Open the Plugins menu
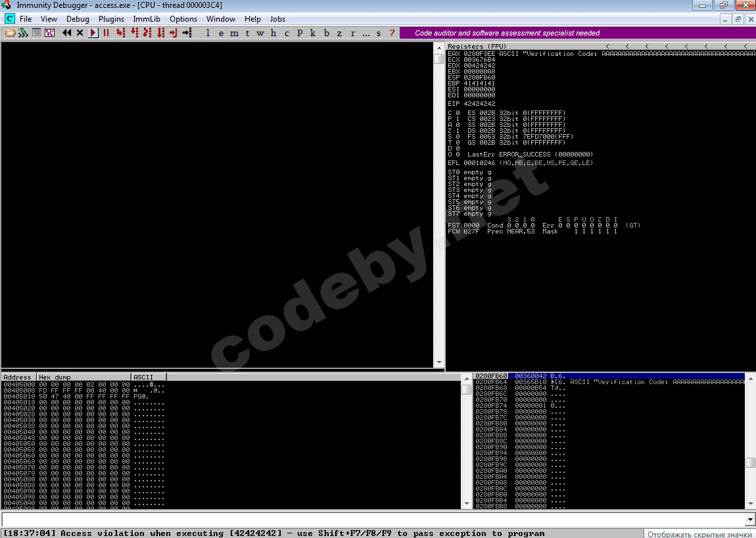This screenshot has height=538, width=756. click(111, 19)
